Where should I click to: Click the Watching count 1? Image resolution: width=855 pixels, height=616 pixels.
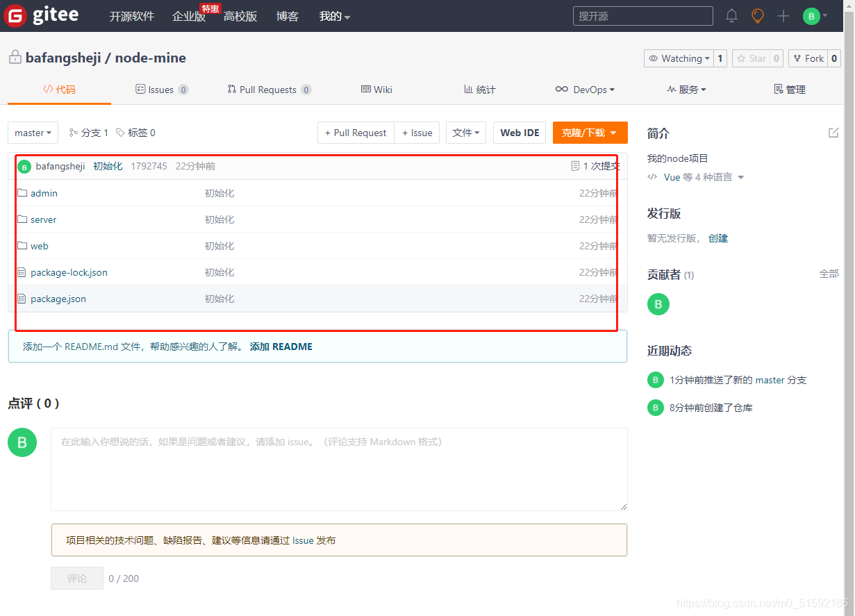pyautogui.click(x=720, y=58)
